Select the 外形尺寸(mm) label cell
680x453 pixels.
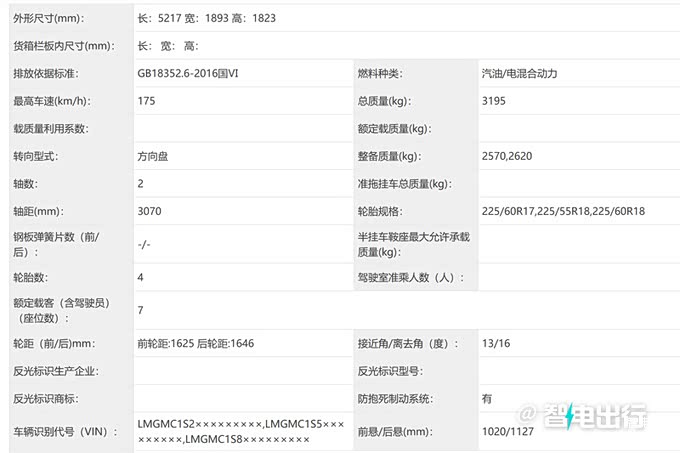tap(49, 18)
